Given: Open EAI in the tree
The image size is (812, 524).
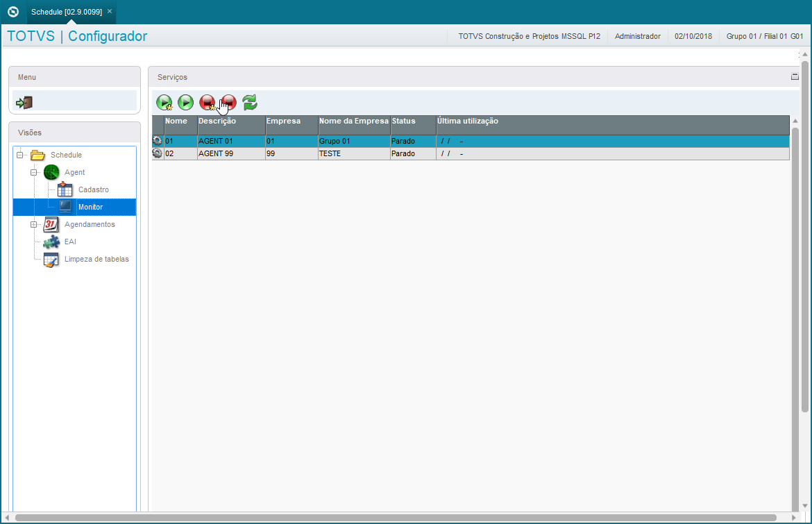Looking at the screenshot, I should [70, 242].
